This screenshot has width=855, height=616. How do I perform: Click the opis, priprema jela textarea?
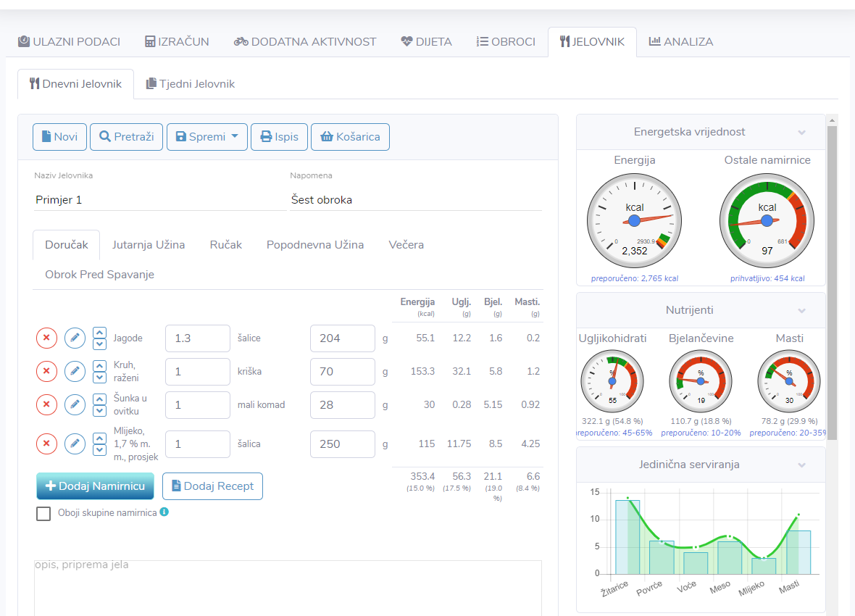(x=288, y=588)
